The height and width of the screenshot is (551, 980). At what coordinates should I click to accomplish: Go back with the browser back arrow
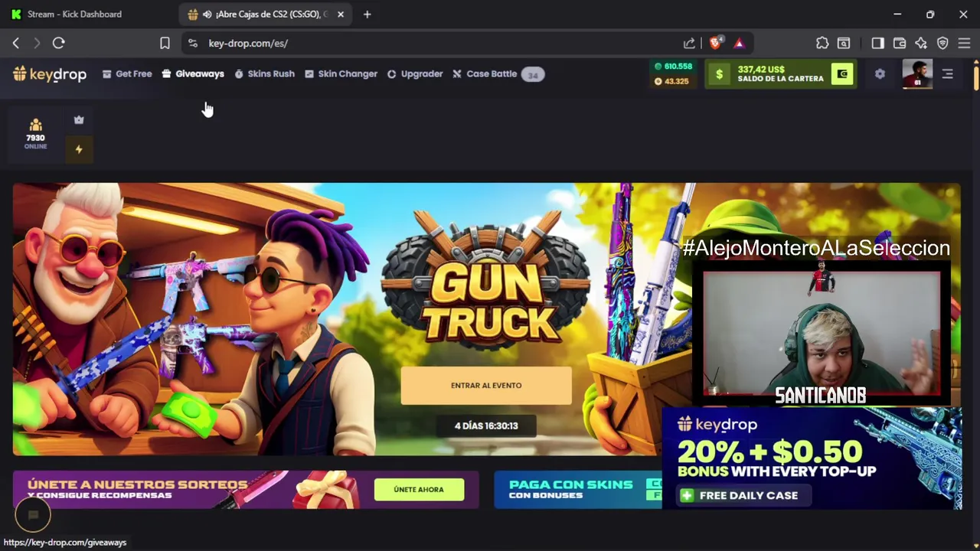pyautogui.click(x=16, y=44)
